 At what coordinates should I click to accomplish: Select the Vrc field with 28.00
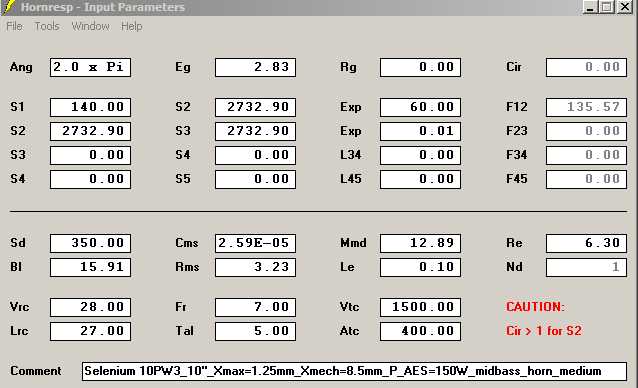(90, 307)
